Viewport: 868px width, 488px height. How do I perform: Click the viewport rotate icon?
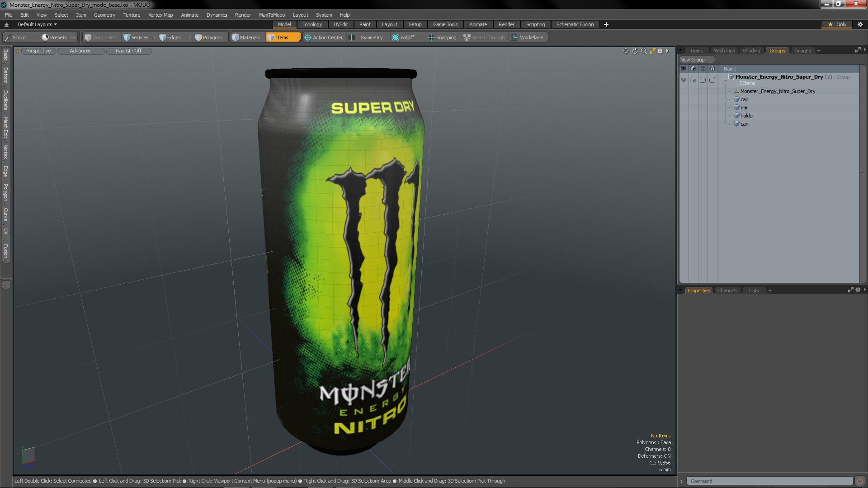pos(635,51)
